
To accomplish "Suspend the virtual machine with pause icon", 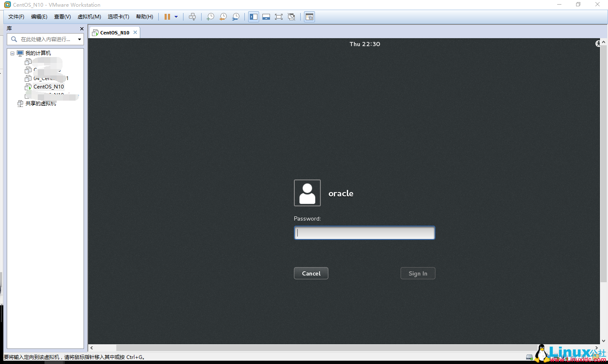I will click(167, 17).
